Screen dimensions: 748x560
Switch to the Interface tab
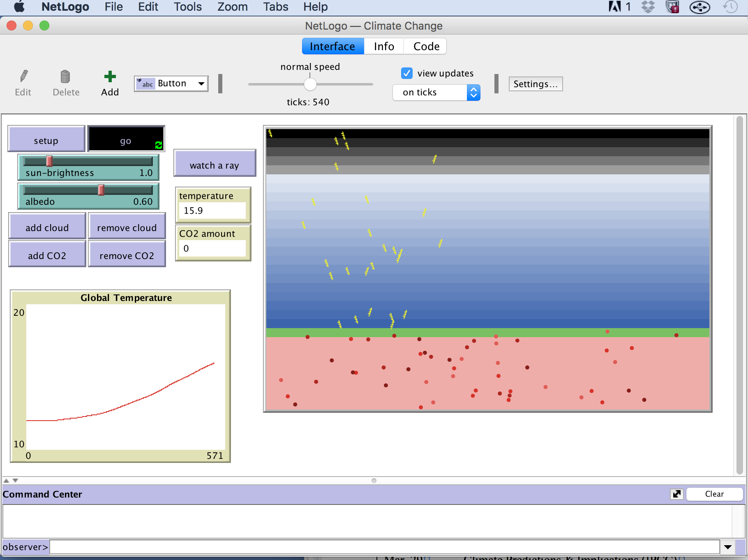(332, 46)
